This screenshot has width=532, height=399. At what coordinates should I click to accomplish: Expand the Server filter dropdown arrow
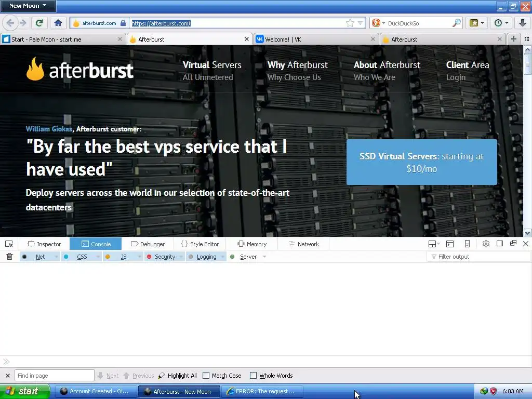(264, 257)
